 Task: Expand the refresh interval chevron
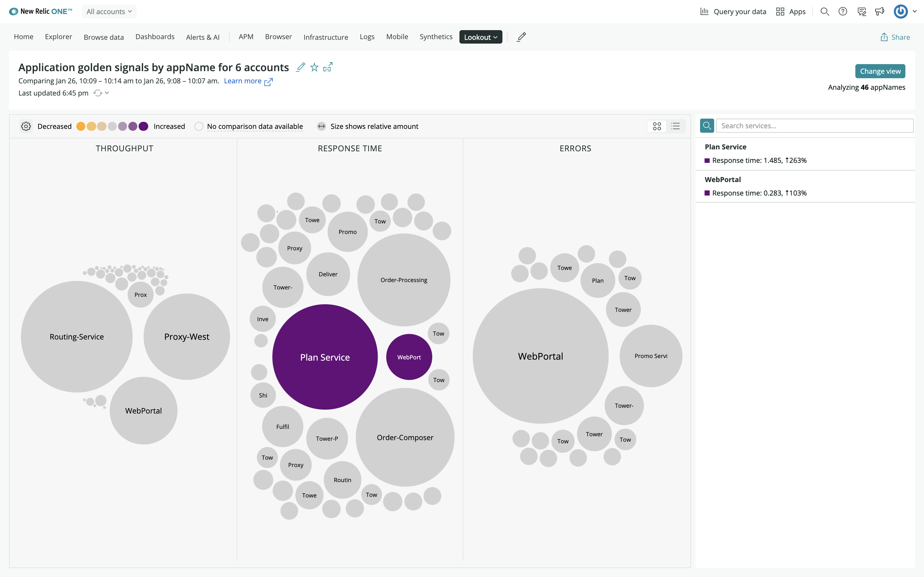(x=107, y=93)
